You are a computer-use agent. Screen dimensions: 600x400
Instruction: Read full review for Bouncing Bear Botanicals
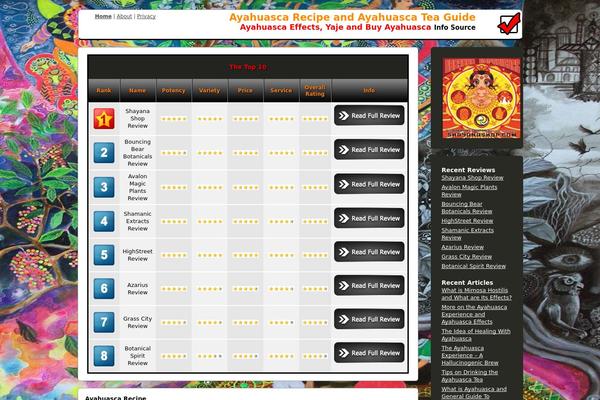369,150
